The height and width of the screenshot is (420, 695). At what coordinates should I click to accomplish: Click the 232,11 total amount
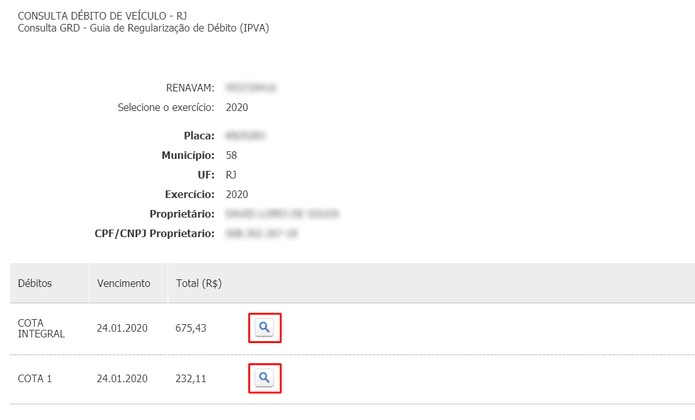(191, 379)
